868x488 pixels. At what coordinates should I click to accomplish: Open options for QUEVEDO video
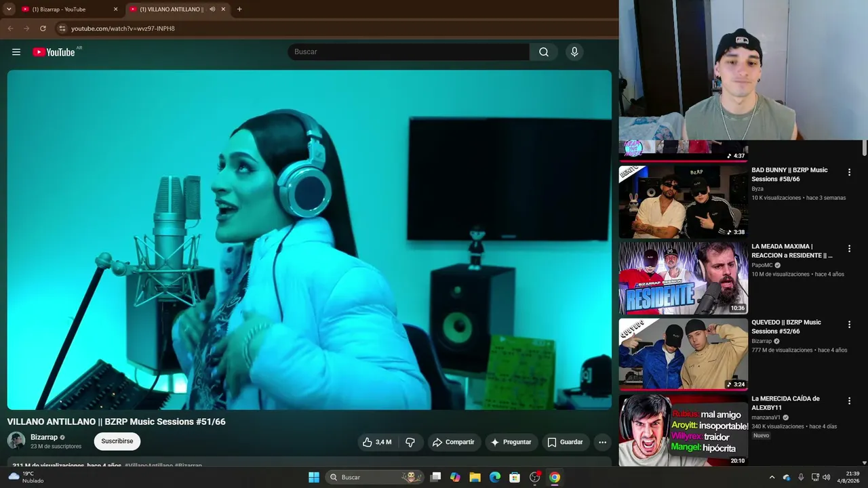[849, 325]
